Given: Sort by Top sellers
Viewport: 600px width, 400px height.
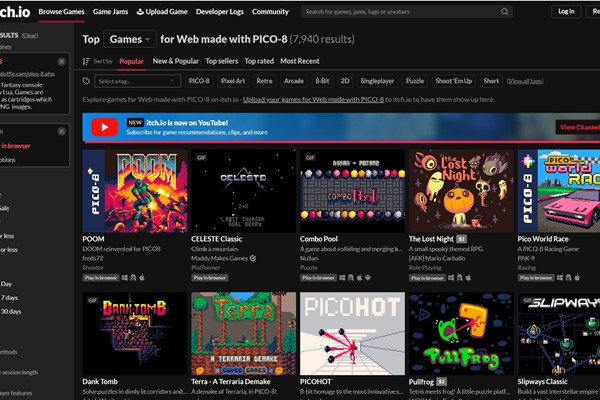Looking at the screenshot, I should point(222,61).
